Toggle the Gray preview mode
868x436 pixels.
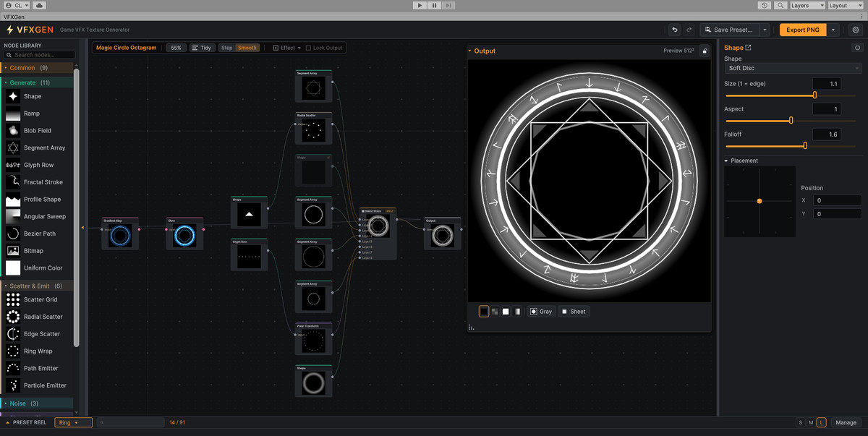click(541, 312)
